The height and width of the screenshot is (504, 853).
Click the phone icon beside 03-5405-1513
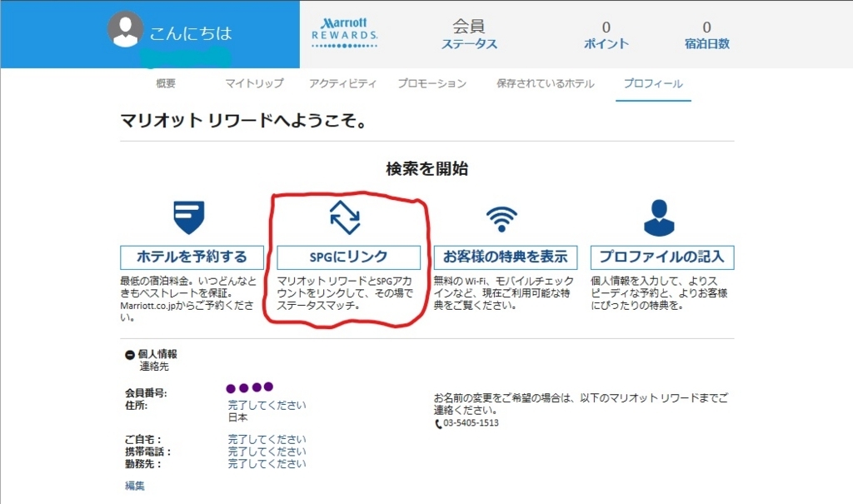coord(438,423)
